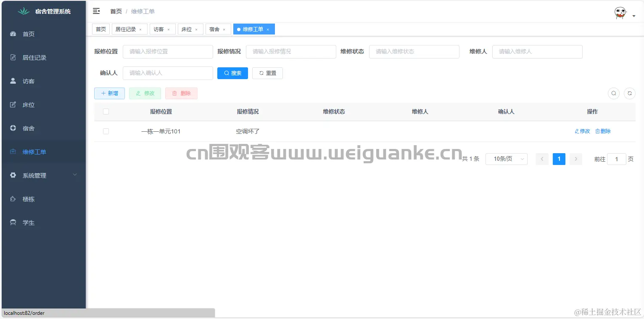Screen dimensions: 644x319
Task: Click the 新增 add button
Action: click(x=109, y=93)
